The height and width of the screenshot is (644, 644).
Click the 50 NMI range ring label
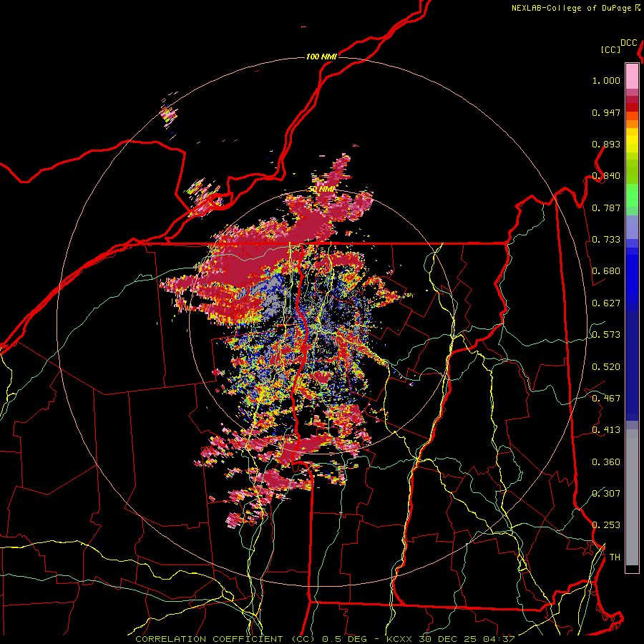[x=321, y=190]
